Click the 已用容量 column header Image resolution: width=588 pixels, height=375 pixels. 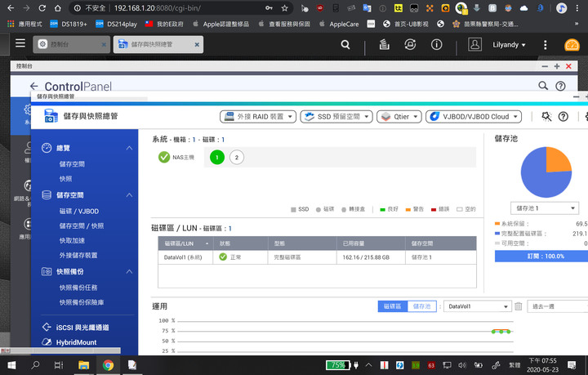tap(371, 243)
